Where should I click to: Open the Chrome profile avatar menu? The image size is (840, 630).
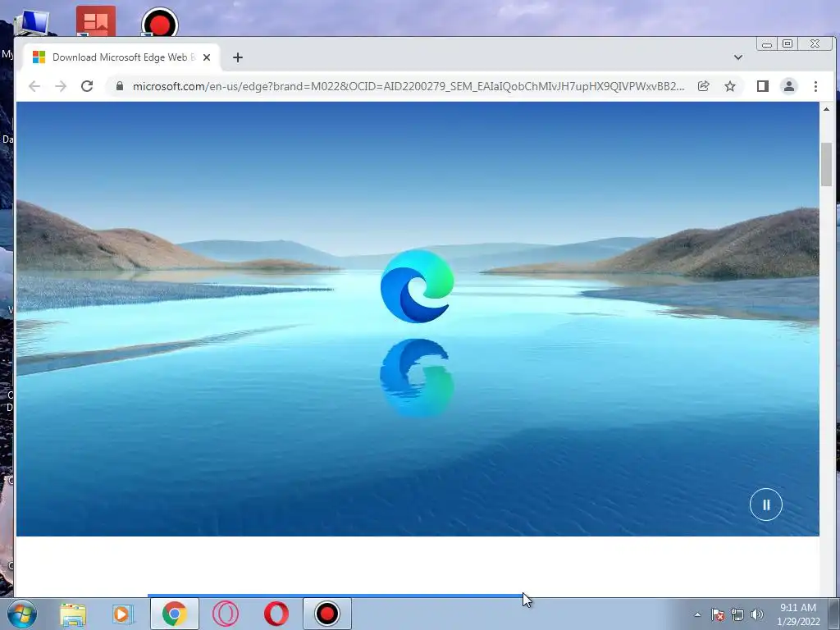coord(788,86)
